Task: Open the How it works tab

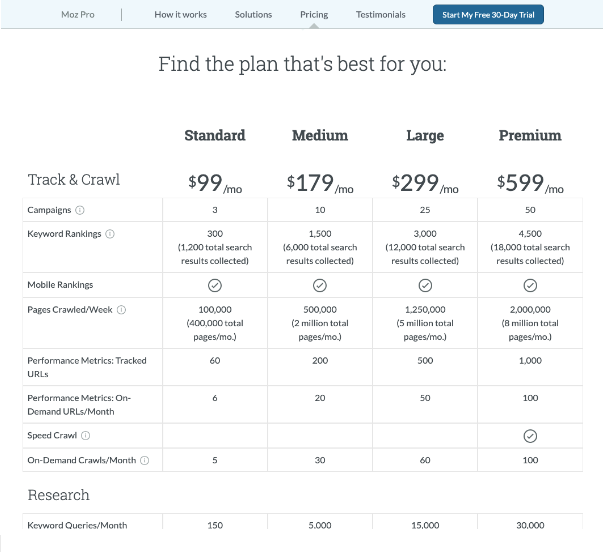Action: [x=180, y=15]
